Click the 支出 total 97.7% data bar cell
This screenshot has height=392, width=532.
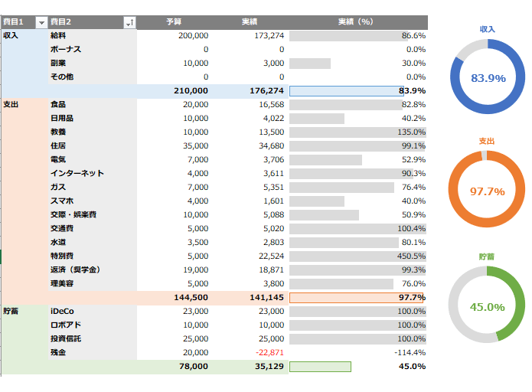[357, 297]
